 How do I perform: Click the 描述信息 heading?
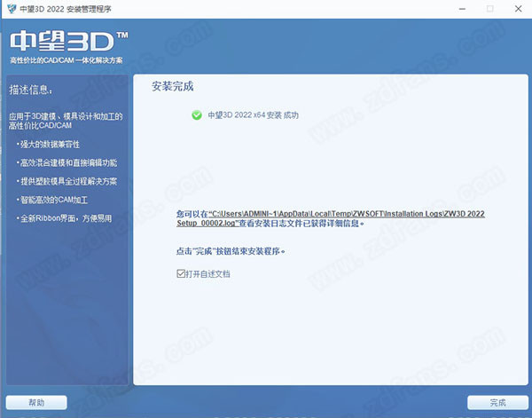tap(30, 90)
